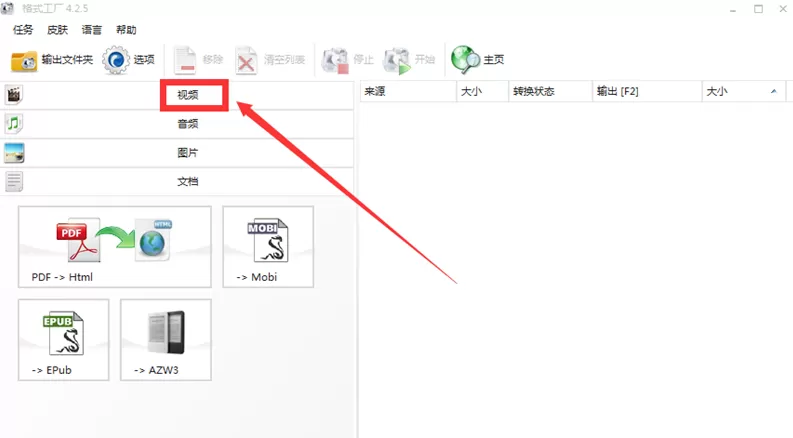
Task: Choose the -> AZW3 converter tile
Action: click(x=166, y=340)
